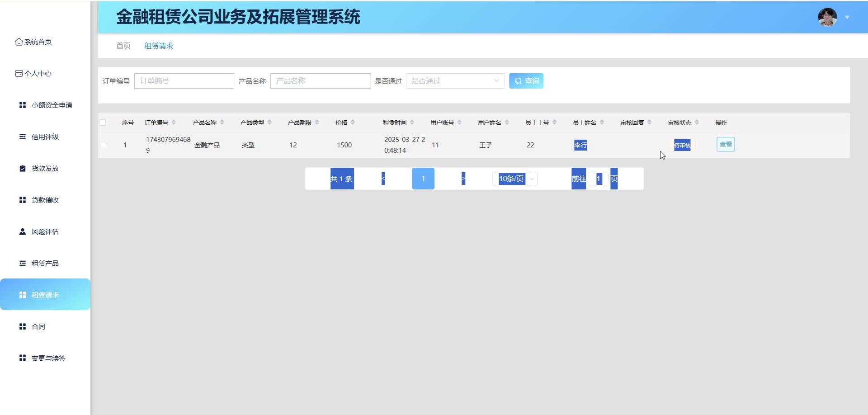
Task: Click the list icon beside 信用评级
Action: pos(23,137)
